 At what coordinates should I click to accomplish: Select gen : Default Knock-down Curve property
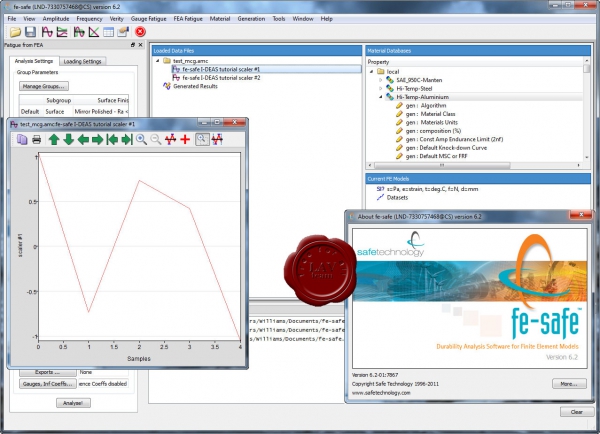(442, 147)
